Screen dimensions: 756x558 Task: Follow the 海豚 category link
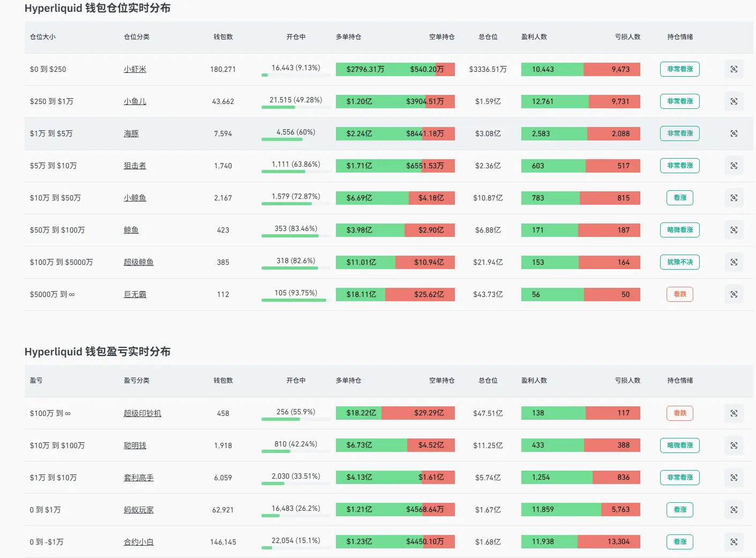131,133
